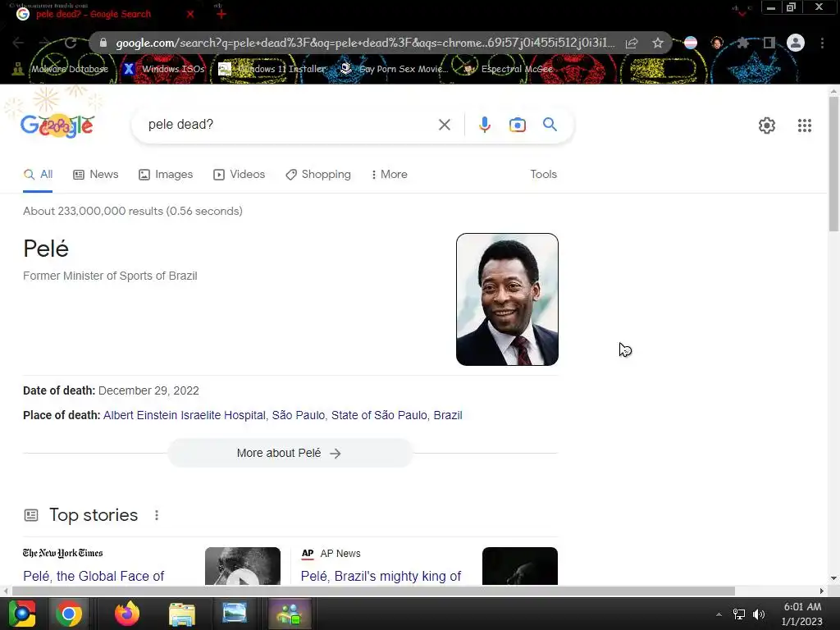Play the New York Times story video thumbnail
This screenshot has width=840, height=630.
(243, 566)
